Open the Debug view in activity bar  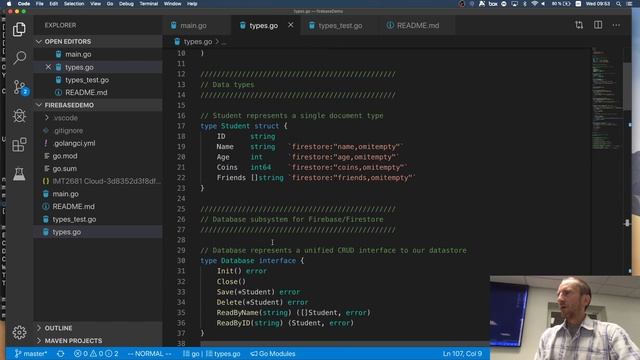point(19,116)
